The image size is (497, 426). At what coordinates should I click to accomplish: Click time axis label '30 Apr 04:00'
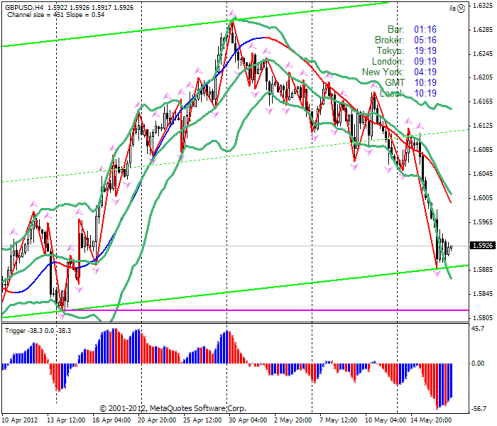247,420
